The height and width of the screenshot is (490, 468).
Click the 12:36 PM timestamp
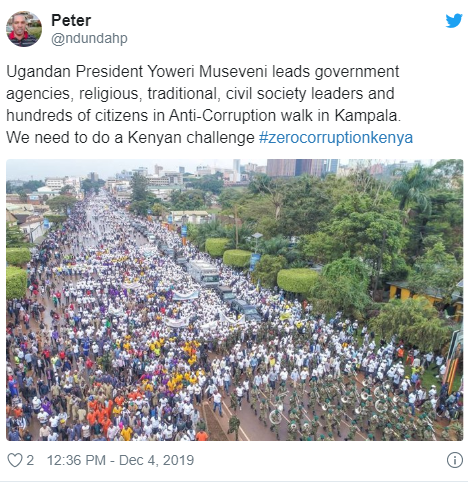tap(76, 460)
